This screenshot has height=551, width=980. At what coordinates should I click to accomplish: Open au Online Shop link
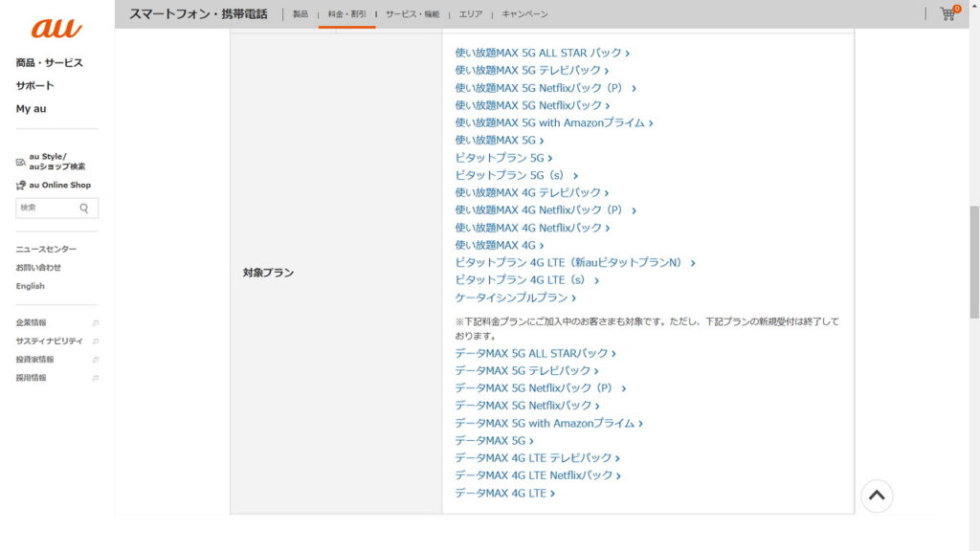tap(60, 185)
